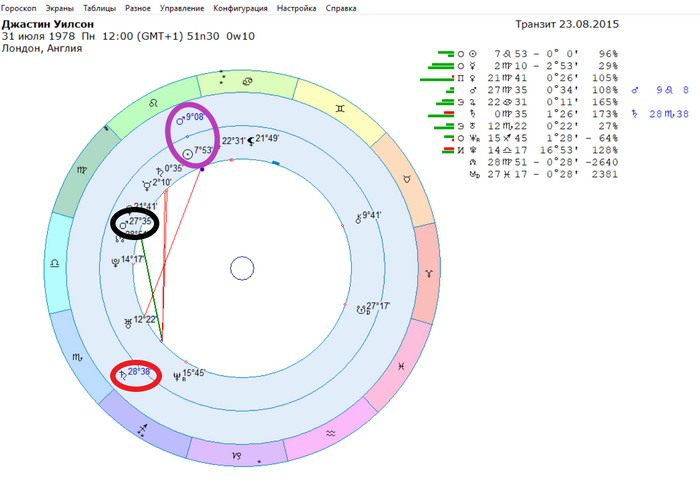Open the Таблицы menu
The height and width of the screenshot is (486, 700).
point(99,8)
